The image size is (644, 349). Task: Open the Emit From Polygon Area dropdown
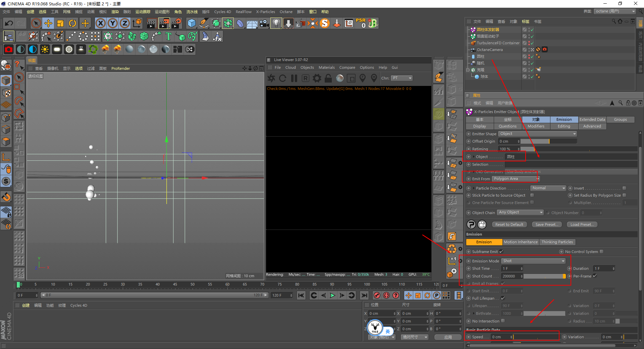tap(515, 179)
